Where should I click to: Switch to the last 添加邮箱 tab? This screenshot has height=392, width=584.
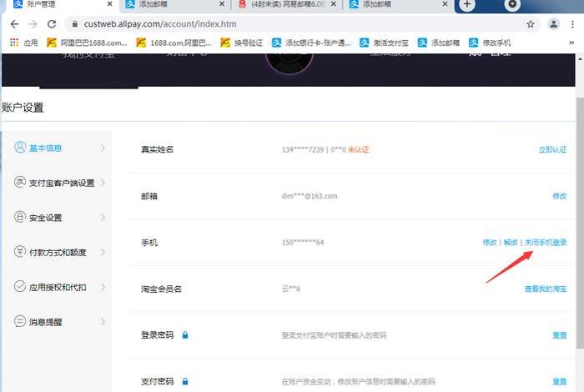(399, 5)
